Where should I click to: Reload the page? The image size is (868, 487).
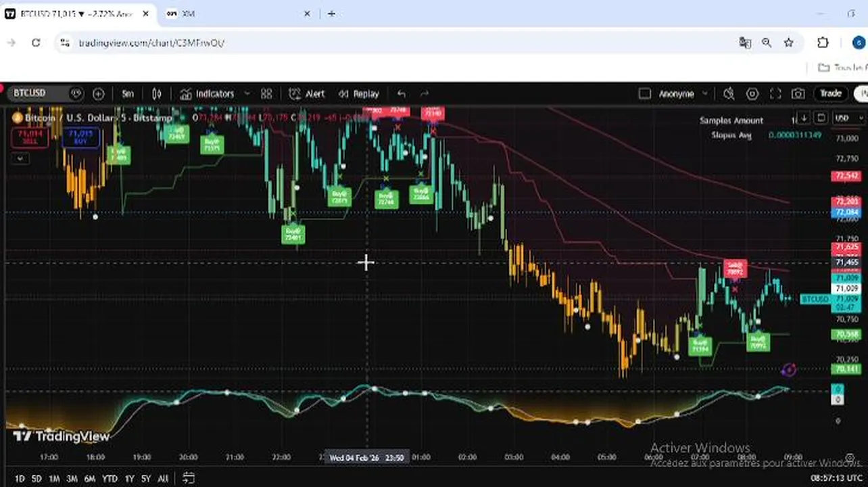point(36,43)
